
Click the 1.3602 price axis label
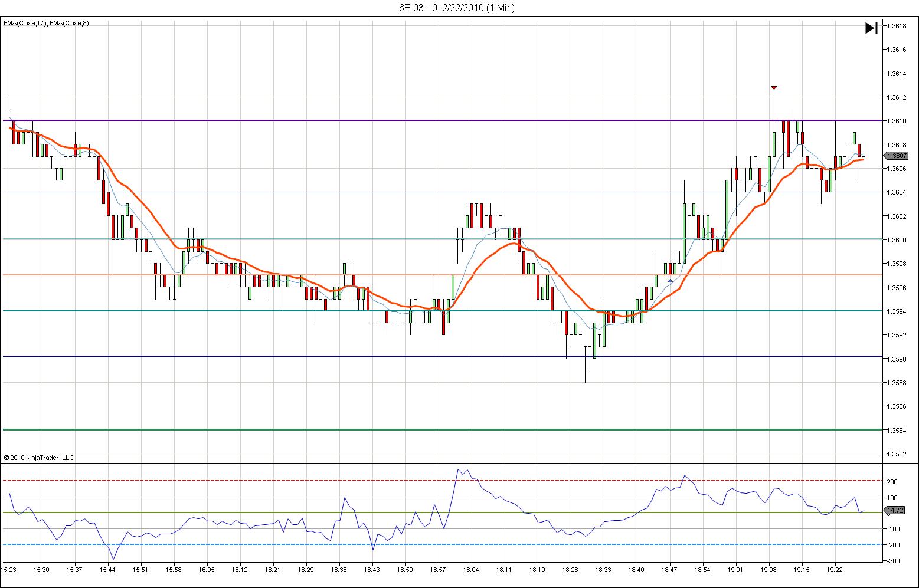point(897,216)
